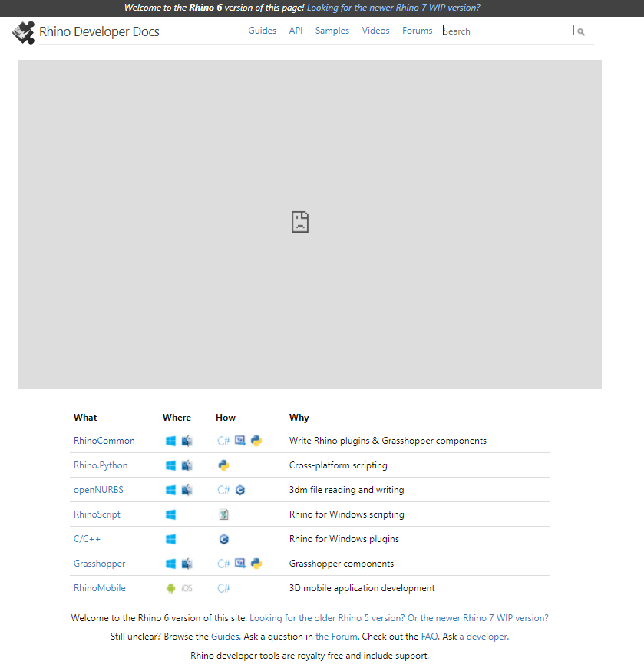Open the Rhino.Python link
The image size is (644, 668).
tap(101, 465)
